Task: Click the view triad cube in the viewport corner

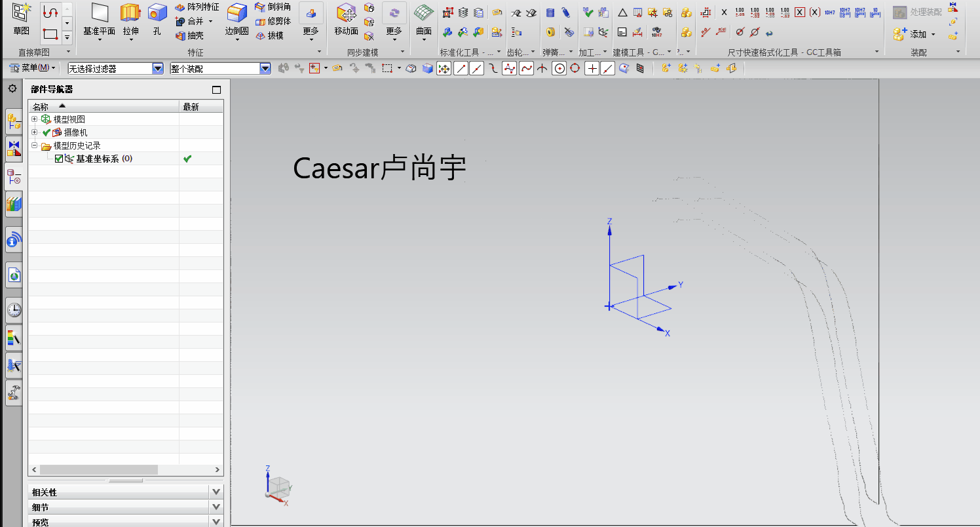Action: (x=279, y=487)
